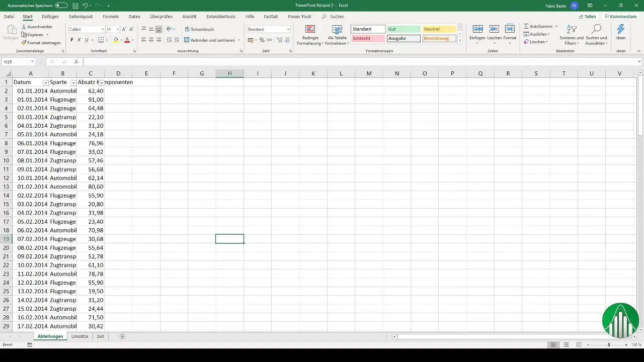Click the accounting number format icon

click(251, 40)
